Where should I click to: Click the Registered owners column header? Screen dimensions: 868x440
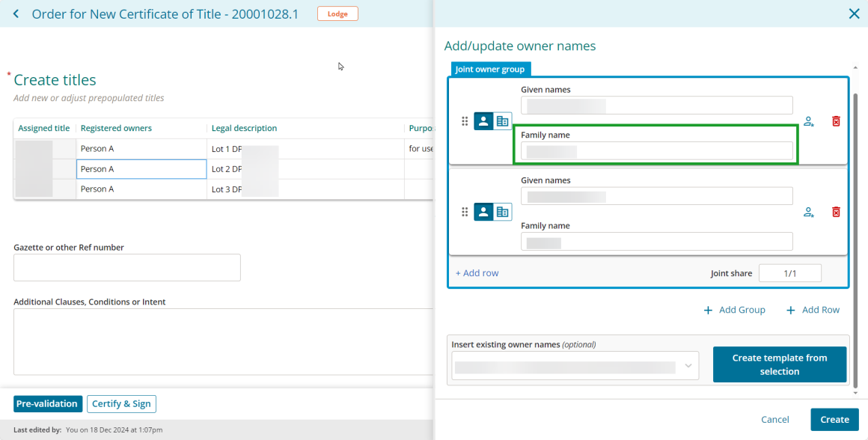(x=116, y=129)
